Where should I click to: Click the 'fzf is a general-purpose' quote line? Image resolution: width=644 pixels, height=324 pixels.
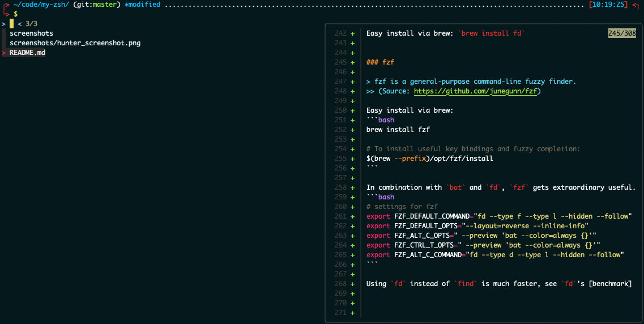[x=471, y=82]
